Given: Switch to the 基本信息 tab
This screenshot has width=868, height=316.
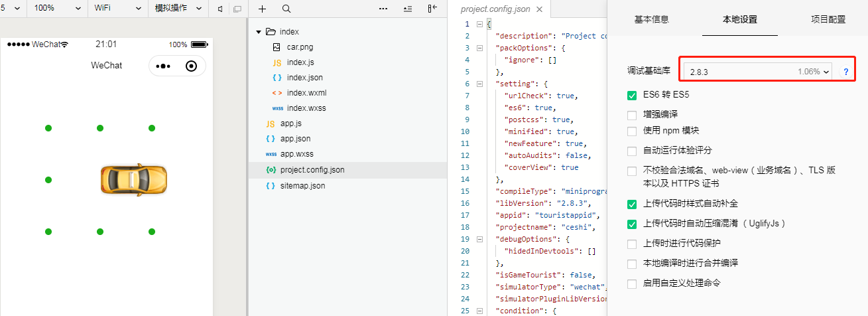Looking at the screenshot, I should pyautogui.click(x=651, y=19).
